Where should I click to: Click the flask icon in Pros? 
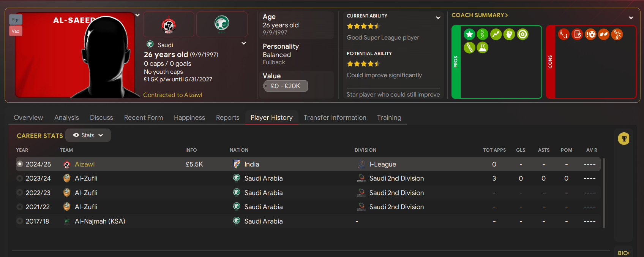(x=483, y=48)
